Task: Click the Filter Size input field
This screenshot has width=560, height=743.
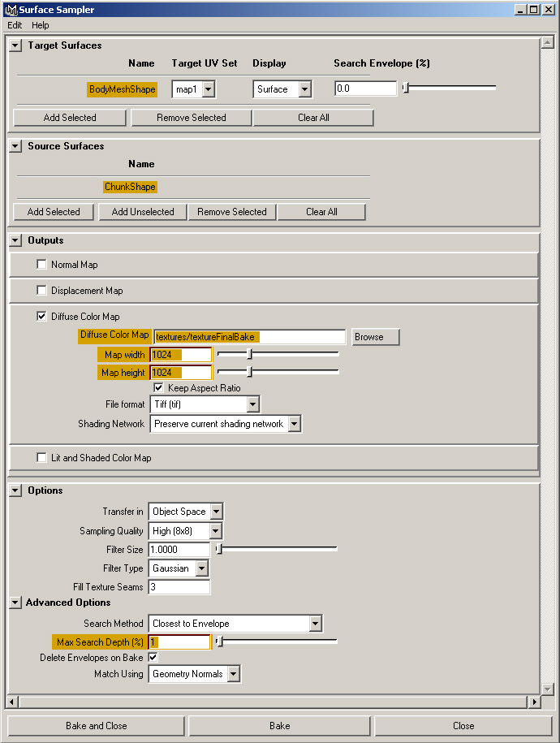Action: tap(179, 550)
